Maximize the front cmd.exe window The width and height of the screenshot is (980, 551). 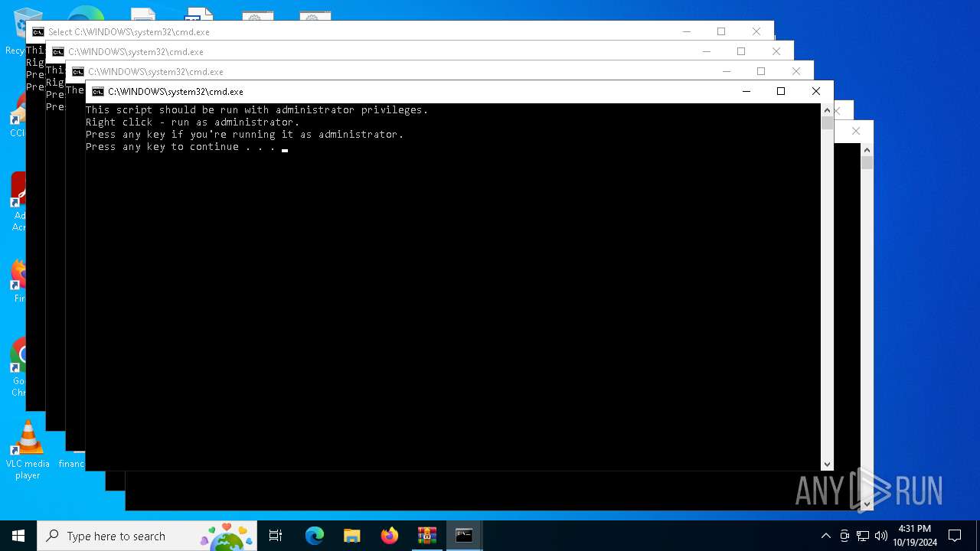point(781,92)
